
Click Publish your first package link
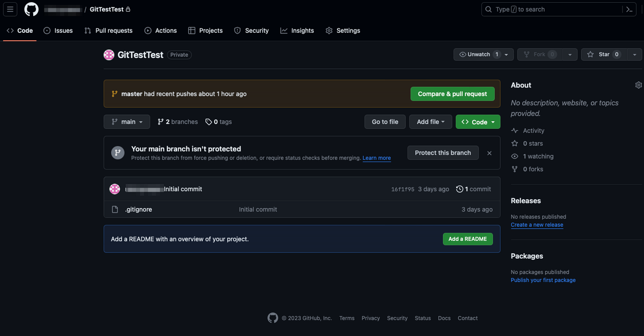tap(543, 280)
